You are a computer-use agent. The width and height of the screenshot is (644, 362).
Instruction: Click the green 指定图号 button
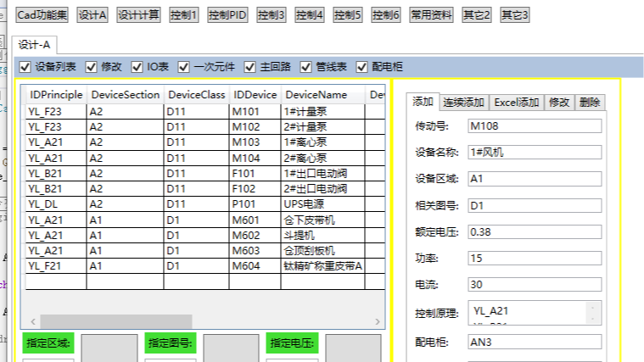click(170, 343)
